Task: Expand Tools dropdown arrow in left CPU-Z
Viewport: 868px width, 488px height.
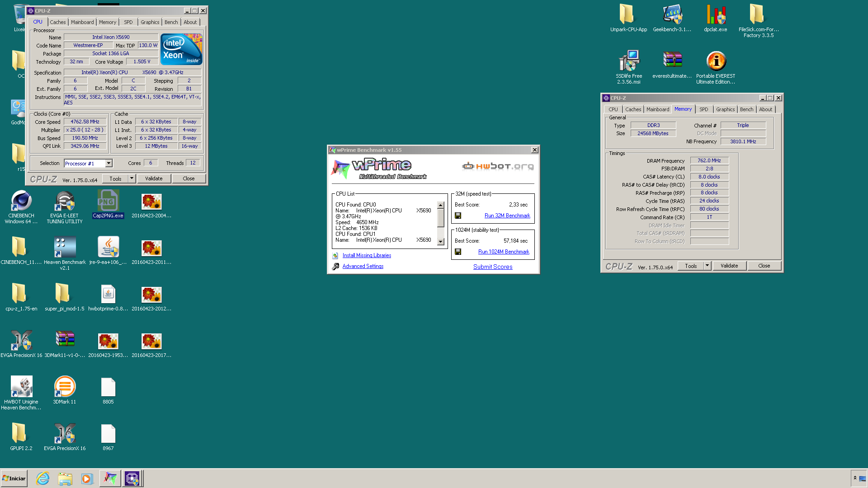Action: pos(132,178)
